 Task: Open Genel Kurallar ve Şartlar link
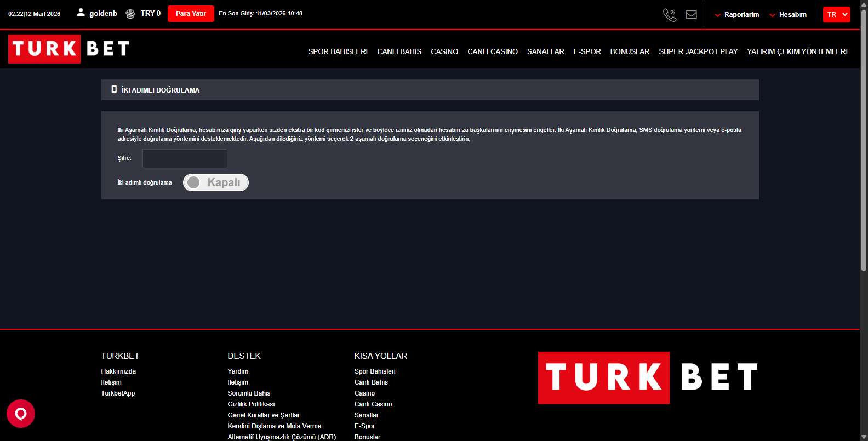pos(264,415)
